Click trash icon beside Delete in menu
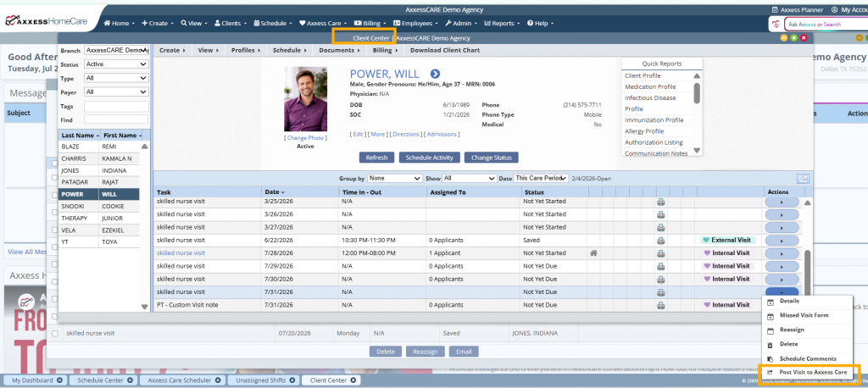 click(770, 344)
